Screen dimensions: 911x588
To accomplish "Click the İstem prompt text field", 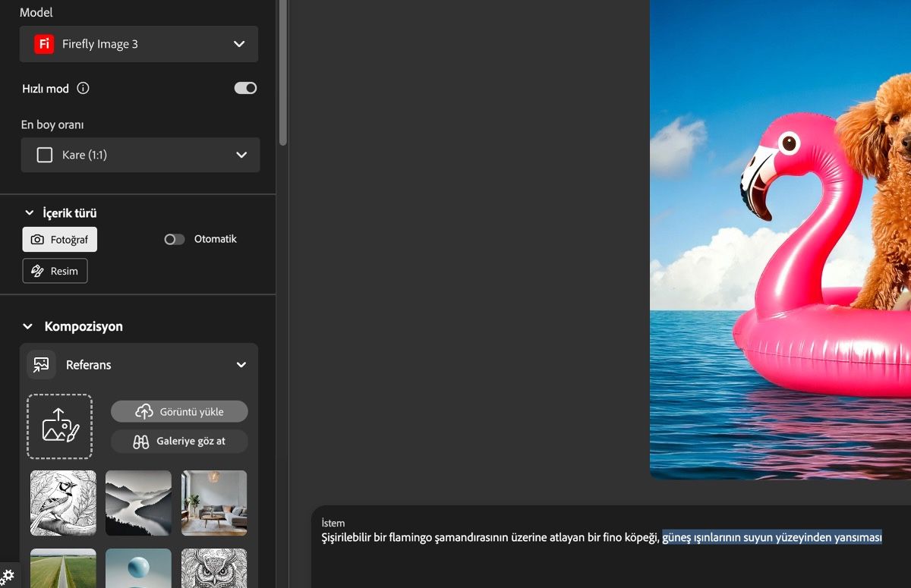I will [x=611, y=547].
